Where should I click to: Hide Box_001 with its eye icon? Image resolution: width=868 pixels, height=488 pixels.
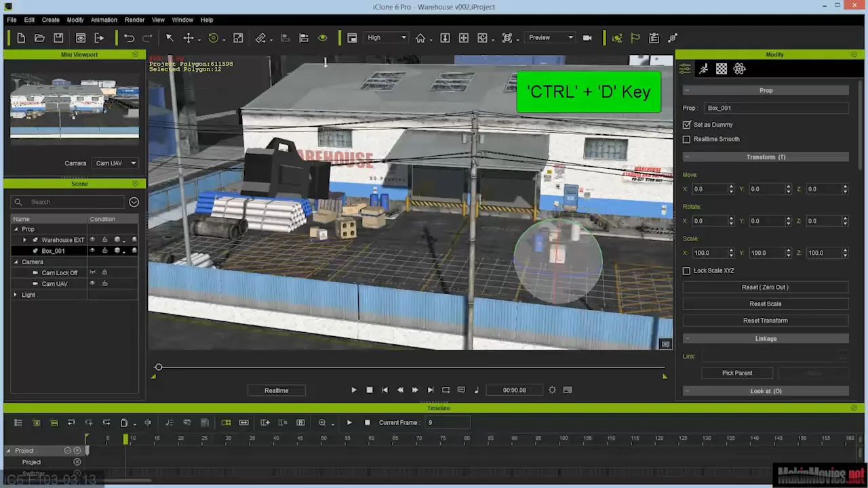click(x=93, y=251)
